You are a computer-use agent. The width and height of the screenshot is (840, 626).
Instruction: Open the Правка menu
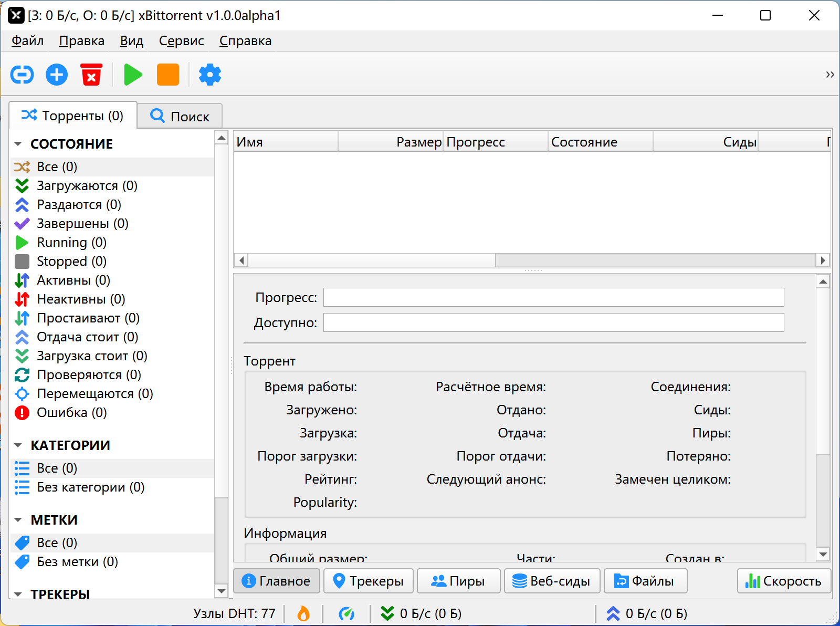tap(81, 41)
